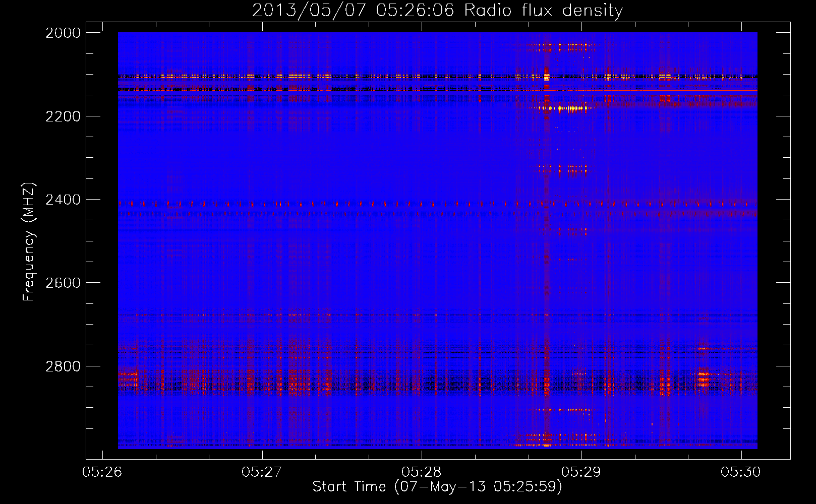Screen dimensions: 816x504
Task: Click the plot title '2013/05/07 05:26:06 Radio flux density'
Action: pyautogui.click(x=437, y=11)
